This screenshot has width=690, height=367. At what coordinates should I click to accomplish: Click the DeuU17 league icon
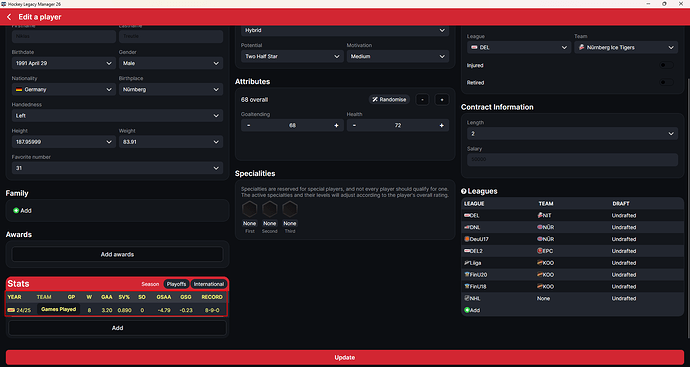tap(467, 239)
